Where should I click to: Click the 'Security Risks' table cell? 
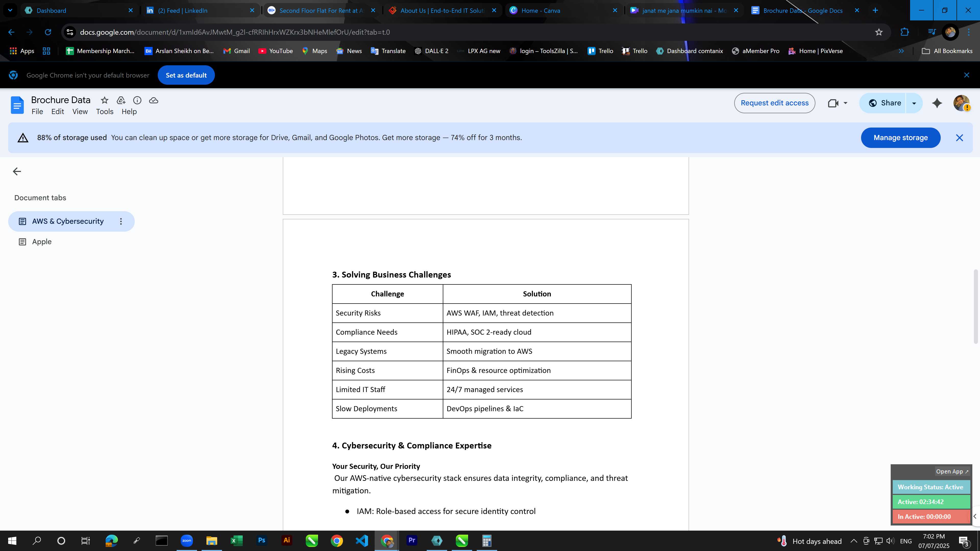tap(387, 313)
